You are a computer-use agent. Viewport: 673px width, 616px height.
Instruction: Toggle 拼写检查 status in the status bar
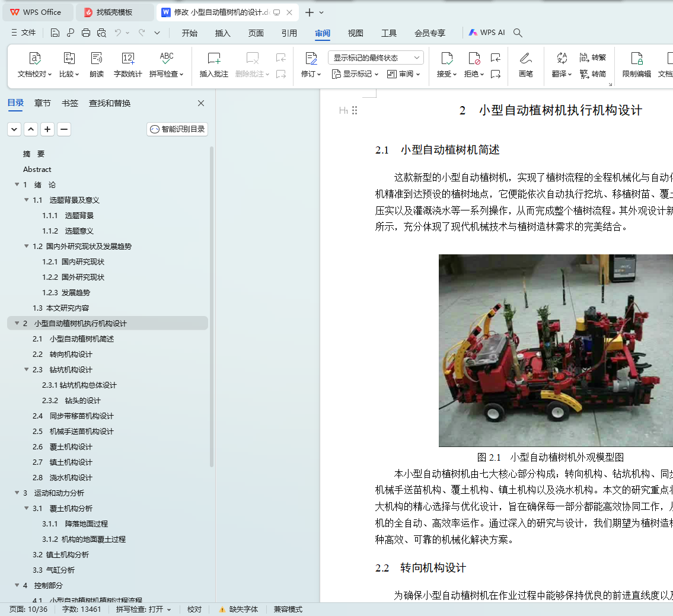click(x=143, y=609)
